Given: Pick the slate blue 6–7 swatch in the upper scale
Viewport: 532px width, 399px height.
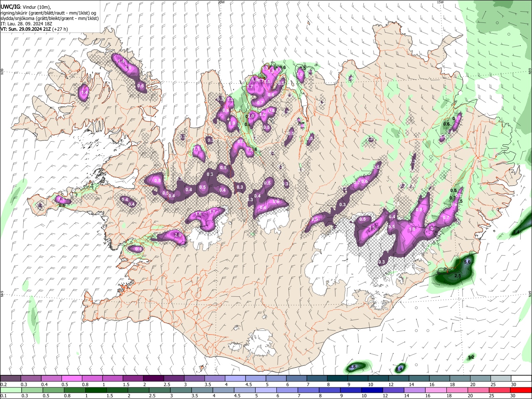Looking at the screenshot, I should 296,379.
